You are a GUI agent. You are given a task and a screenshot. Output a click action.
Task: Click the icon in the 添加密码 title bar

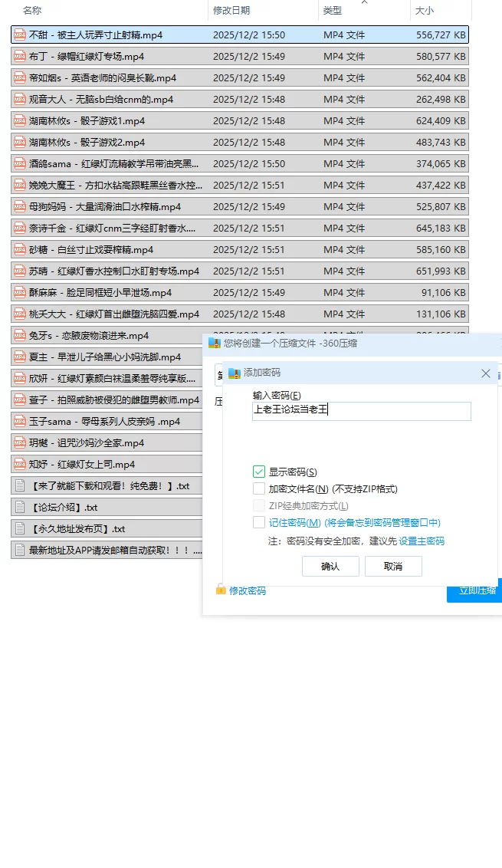(x=234, y=373)
